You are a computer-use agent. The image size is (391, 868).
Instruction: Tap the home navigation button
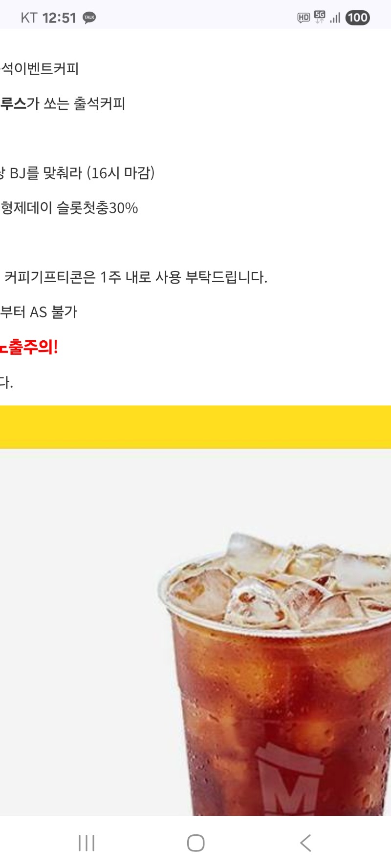(x=195, y=843)
